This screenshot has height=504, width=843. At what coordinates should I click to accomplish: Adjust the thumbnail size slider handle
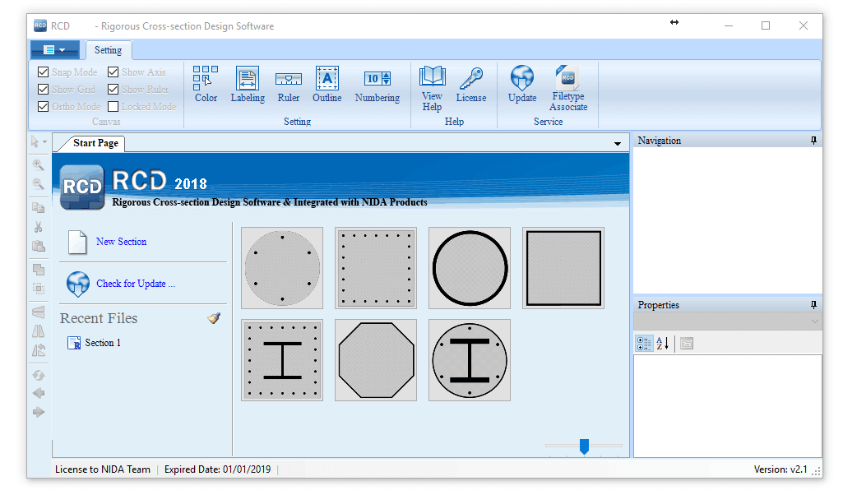(x=585, y=446)
